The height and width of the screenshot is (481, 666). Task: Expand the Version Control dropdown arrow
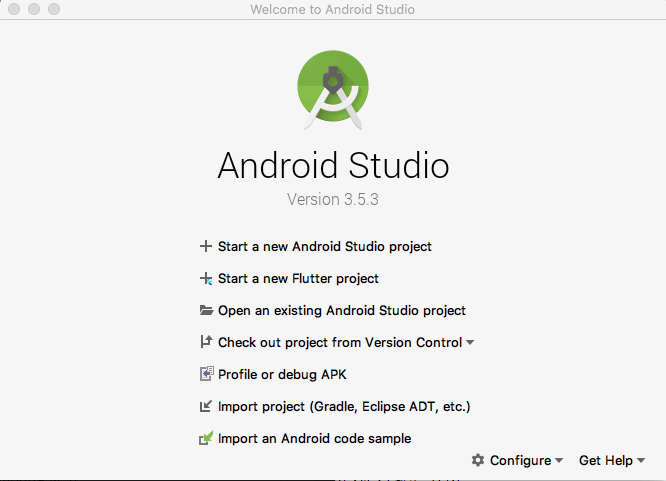[470, 342]
